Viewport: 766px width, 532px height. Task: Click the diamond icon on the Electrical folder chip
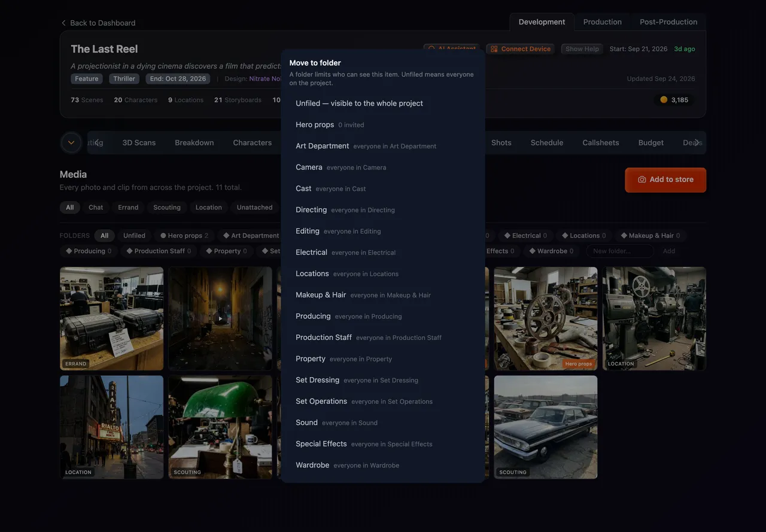click(x=507, y=236)
